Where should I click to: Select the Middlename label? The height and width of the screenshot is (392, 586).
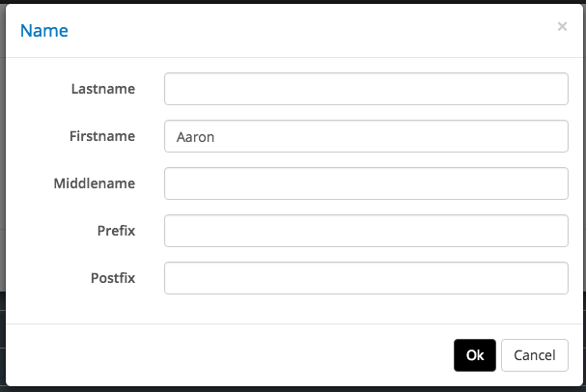(95, 183)
